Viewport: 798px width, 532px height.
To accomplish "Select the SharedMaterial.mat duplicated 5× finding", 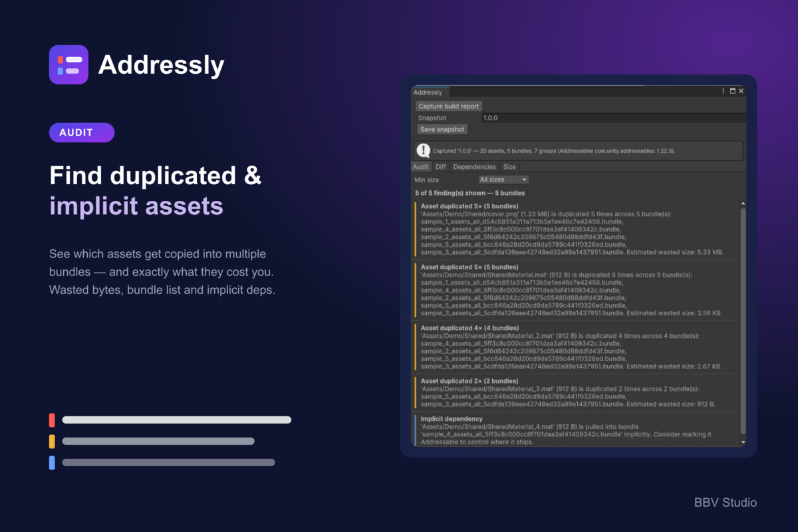I will pos(576,290).
